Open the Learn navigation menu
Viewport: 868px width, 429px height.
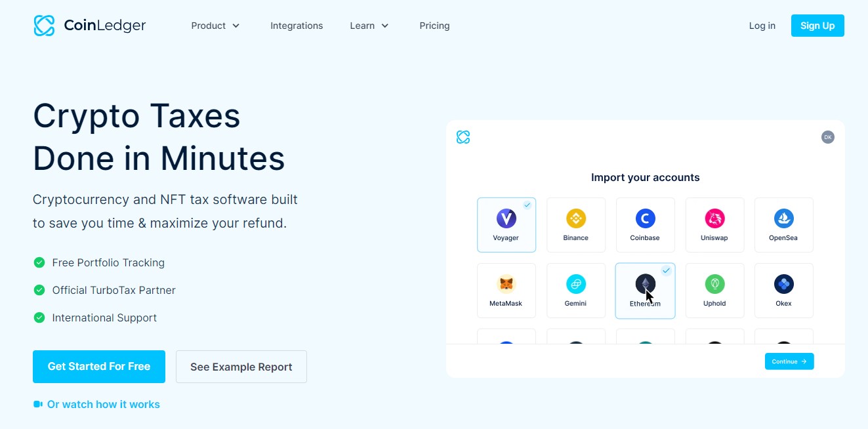click(x=369, y=26)
